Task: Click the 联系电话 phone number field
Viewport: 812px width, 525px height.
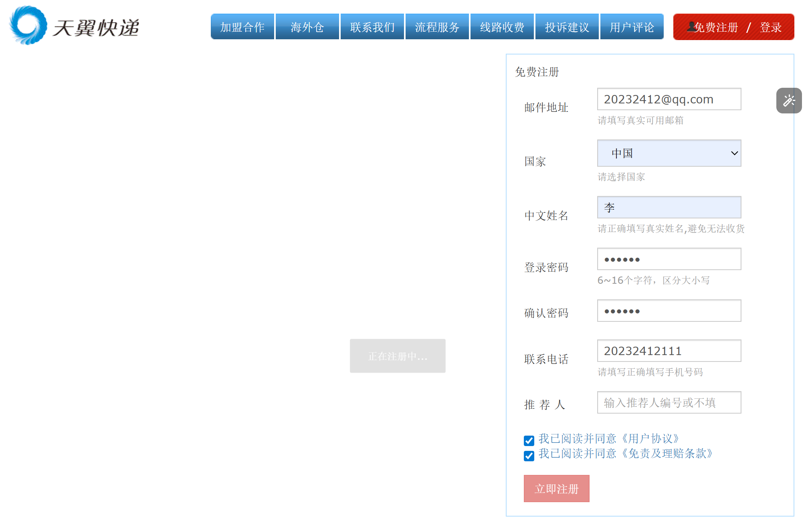Action: [x=669, y=351]
